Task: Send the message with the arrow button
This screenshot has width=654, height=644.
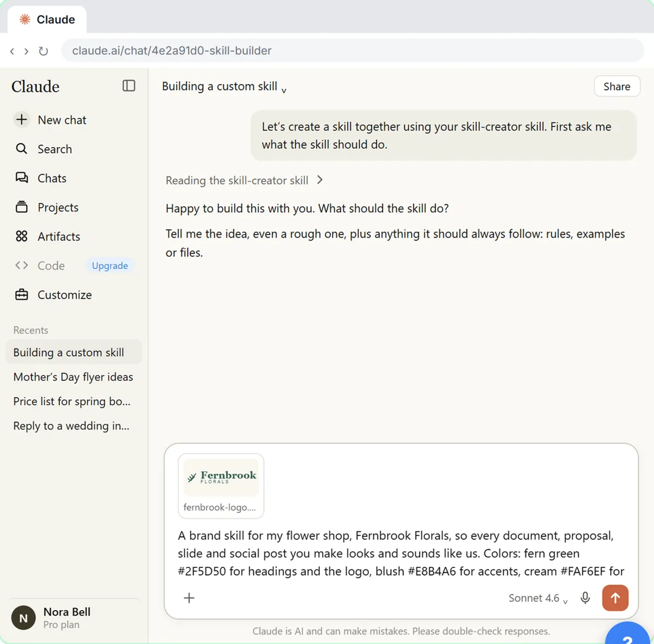Action: tap(615, 598)
